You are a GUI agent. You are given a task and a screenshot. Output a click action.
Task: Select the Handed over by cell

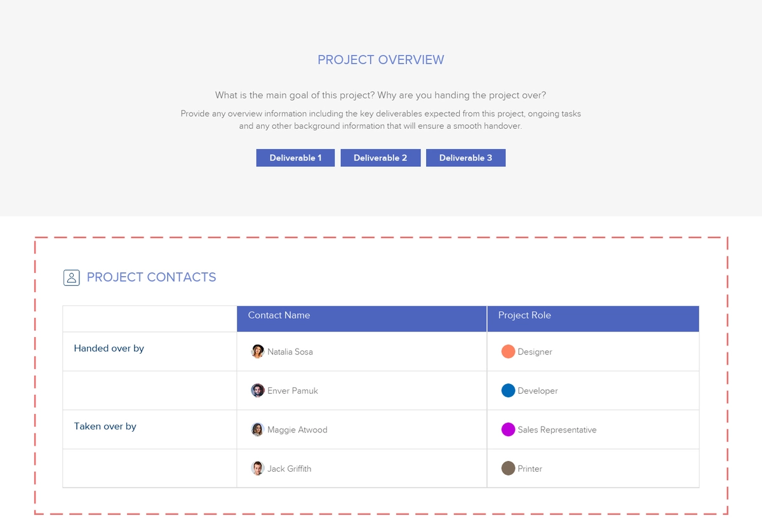(x=109, y=349)
